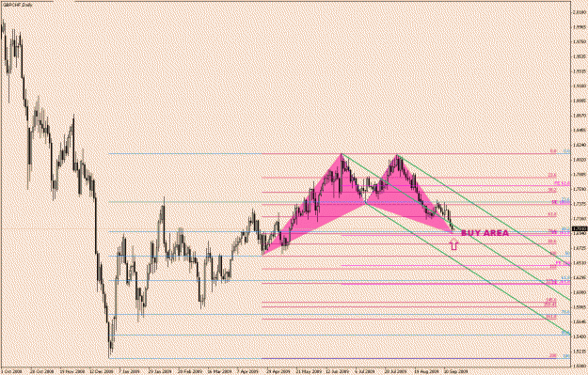Image resolution: width=588 pixels, height=375 pixels.
Task: Click the 1.6510 price axis label
Action: 580,262
